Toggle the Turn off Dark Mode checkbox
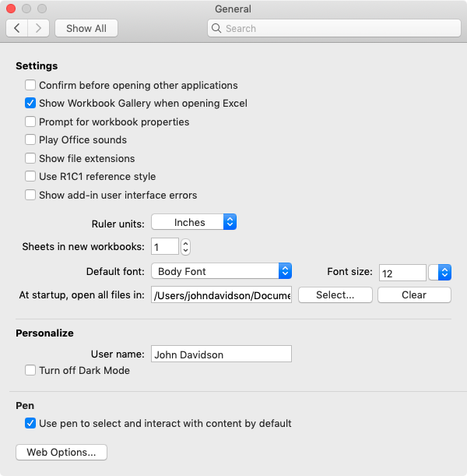 pyautogui.click(x=30, y=370)
